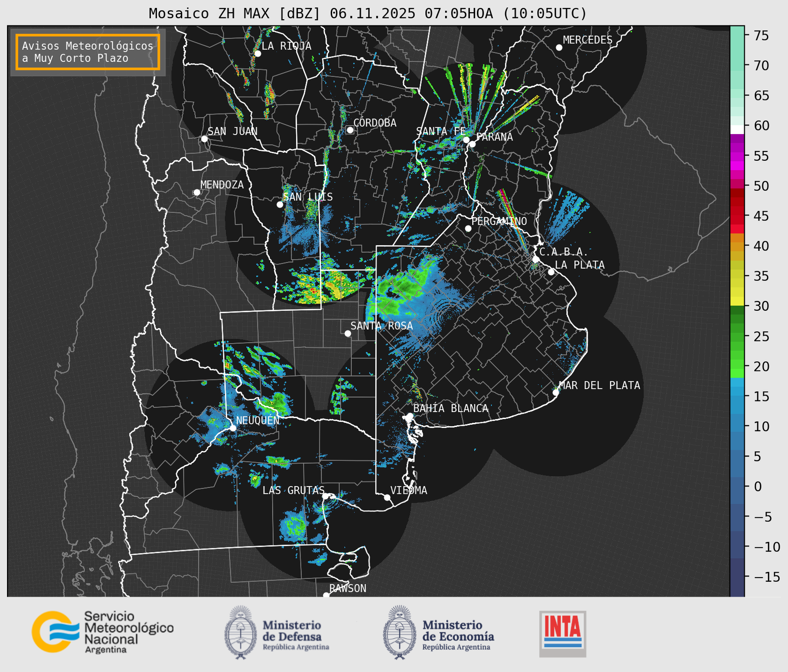Select the Mar del Plata marker
The height and width of the screenshot is (672, 788).
click(x=555, y=392)
